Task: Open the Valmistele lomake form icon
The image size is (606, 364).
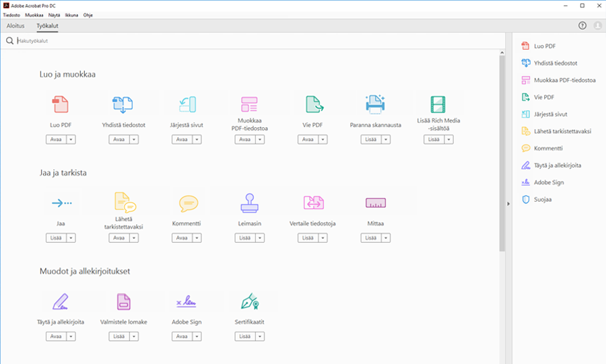Action: tap(124, 301)
